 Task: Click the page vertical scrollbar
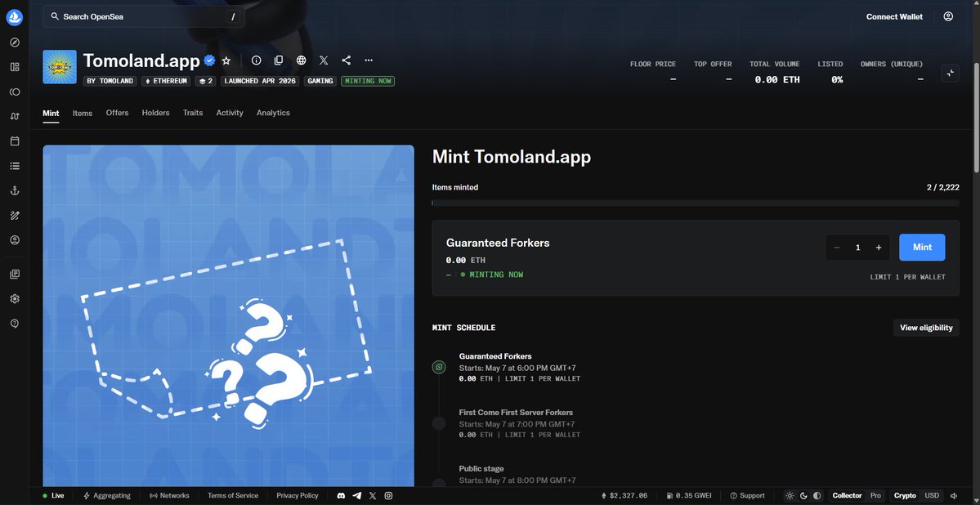click(x=976, y=118)
